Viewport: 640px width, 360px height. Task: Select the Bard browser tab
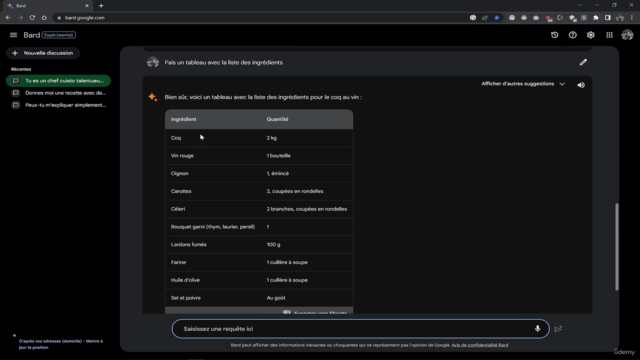[x=47, y=6]
